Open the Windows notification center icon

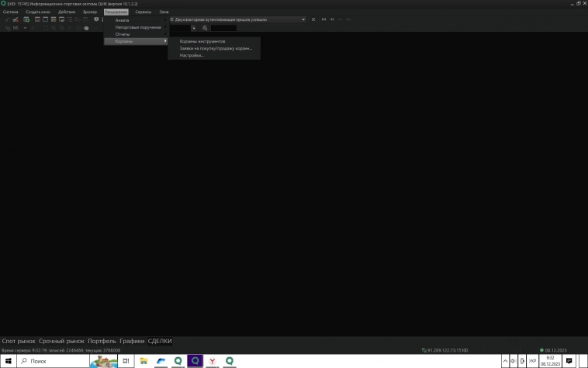point(569,361)
